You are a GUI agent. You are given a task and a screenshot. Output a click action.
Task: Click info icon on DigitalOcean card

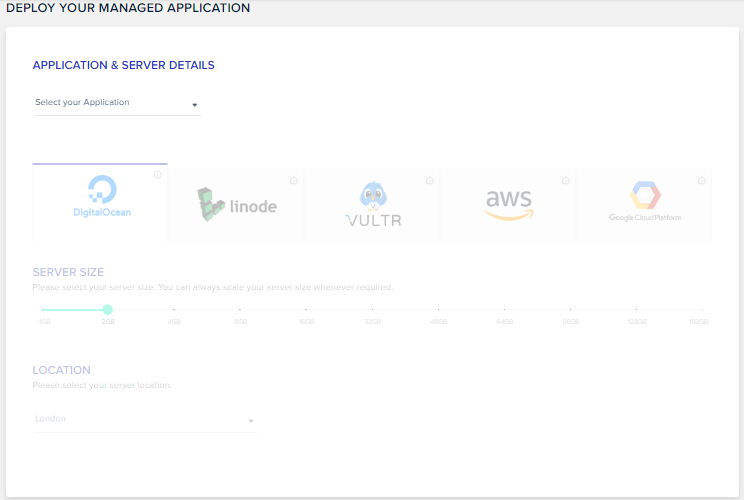[x=158, y=175]
